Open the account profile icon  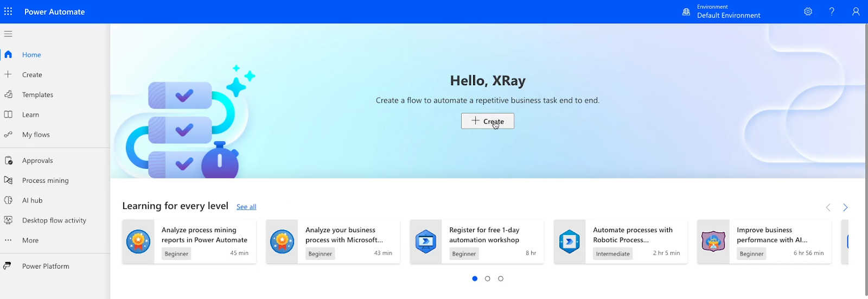coord(856,11)
